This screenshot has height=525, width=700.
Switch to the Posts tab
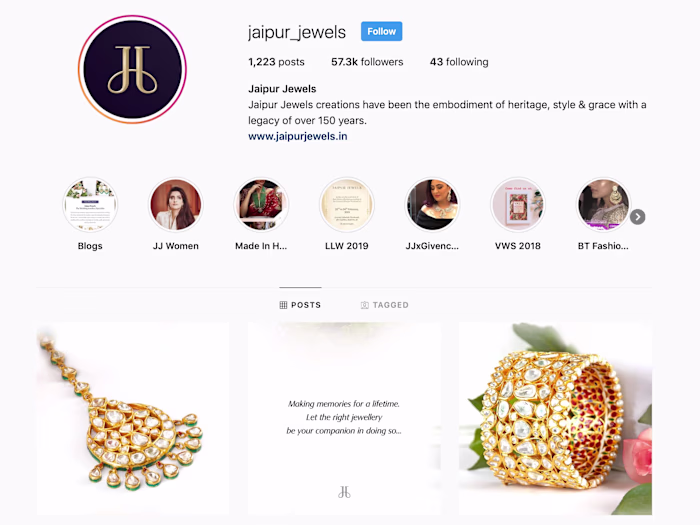(x=300, y=305)
